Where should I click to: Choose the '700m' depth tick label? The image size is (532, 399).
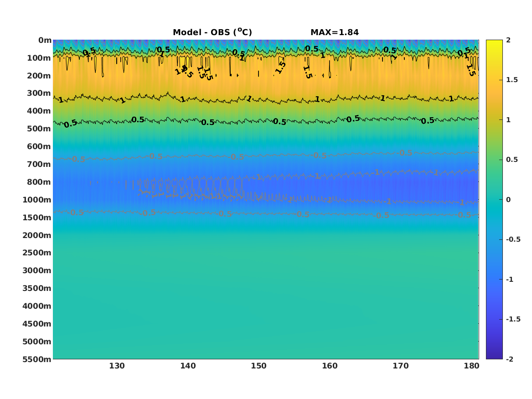(39, 164)
